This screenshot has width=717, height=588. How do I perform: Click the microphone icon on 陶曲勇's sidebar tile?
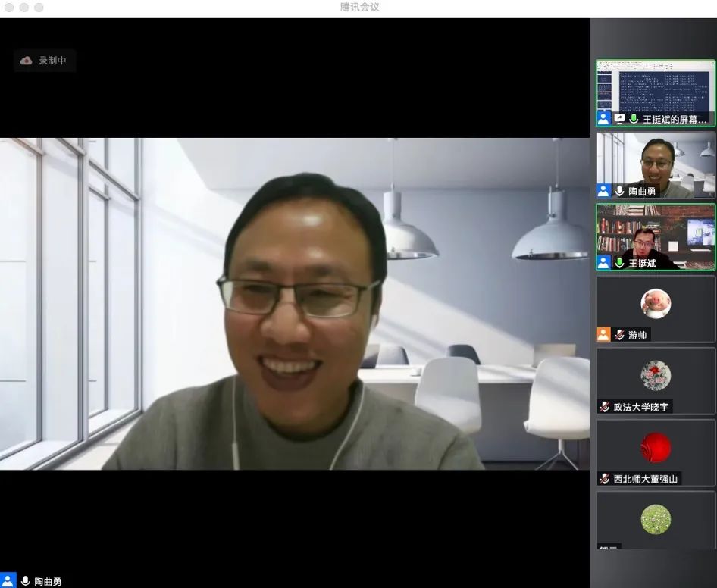point(619,191)
